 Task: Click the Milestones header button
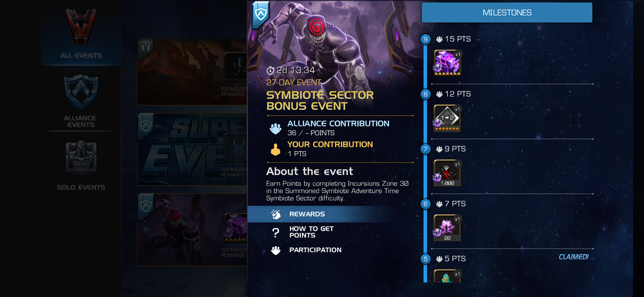507,13
